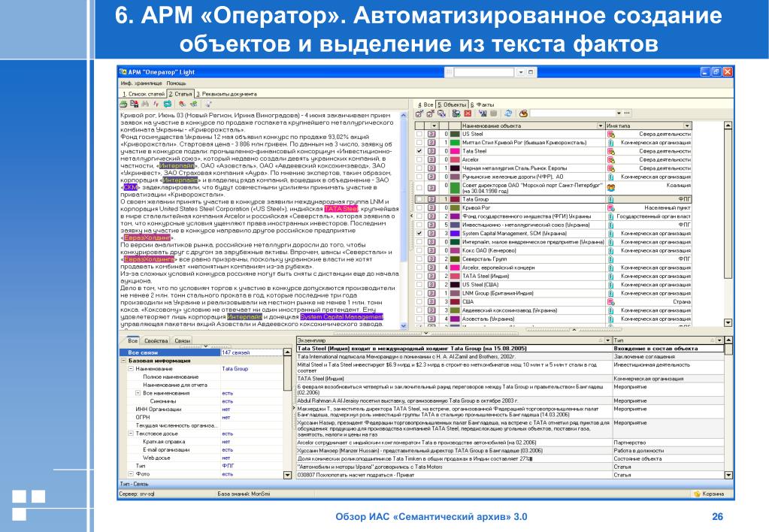The height and width of the screenshot is (532, 769).
Task: Click the search input field in objects toolbar
Action: click(x=572, y=113)
